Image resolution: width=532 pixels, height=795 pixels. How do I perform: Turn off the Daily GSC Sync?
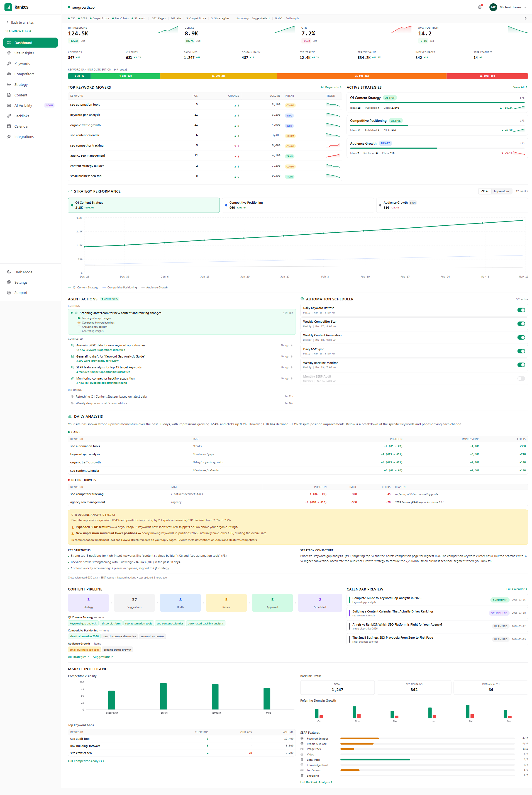click(521, 351)
